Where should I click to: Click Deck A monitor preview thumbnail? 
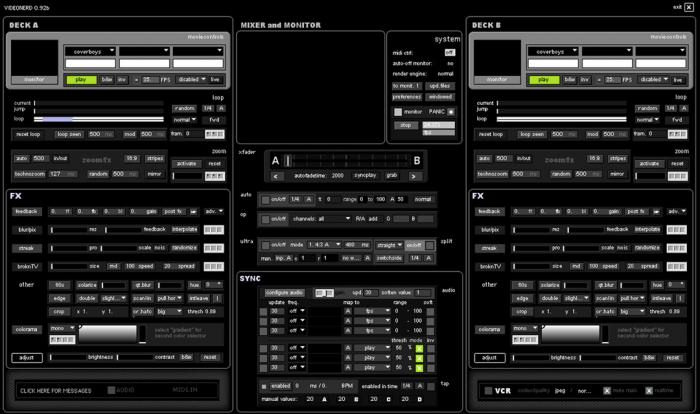click(34, 58)
